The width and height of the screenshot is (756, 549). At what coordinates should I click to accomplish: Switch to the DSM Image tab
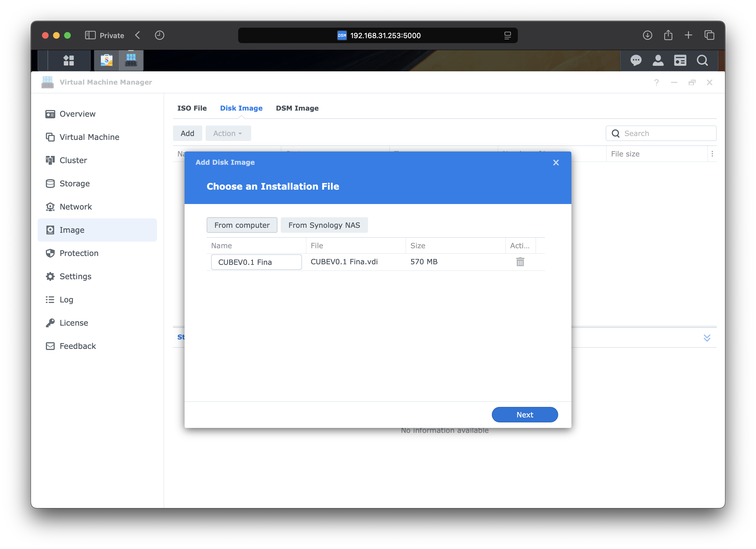pos(297,108)
